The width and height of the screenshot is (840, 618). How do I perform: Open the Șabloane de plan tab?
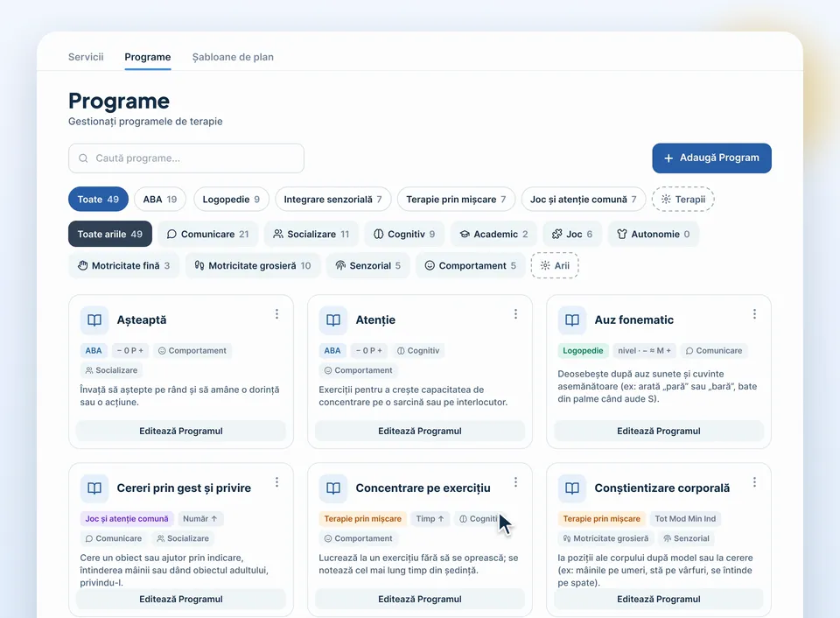(233, 57)
